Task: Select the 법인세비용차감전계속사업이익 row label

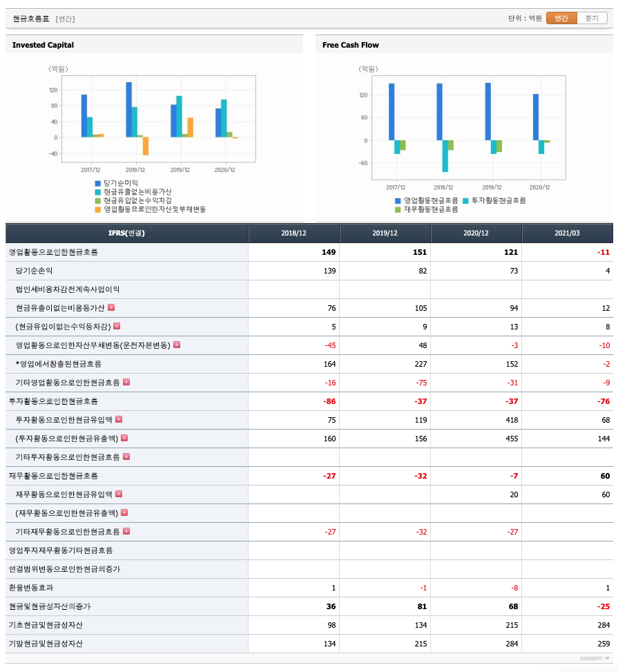Action: [68, 289]
